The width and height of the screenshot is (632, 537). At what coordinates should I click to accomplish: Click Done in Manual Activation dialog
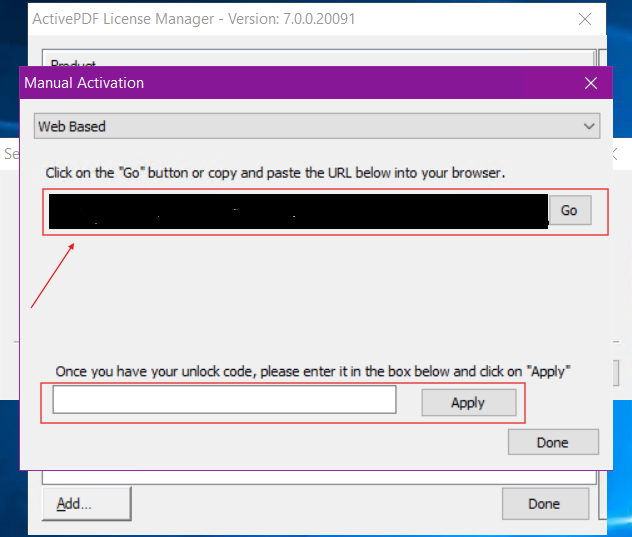click(553, 442)
